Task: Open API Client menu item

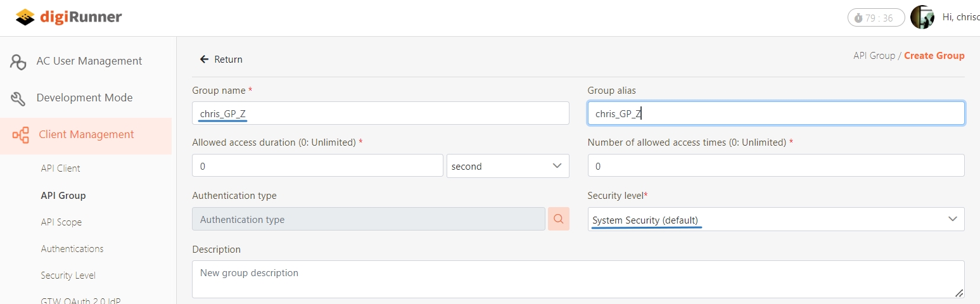Action: pyautogui.click(x=61, y=168)
